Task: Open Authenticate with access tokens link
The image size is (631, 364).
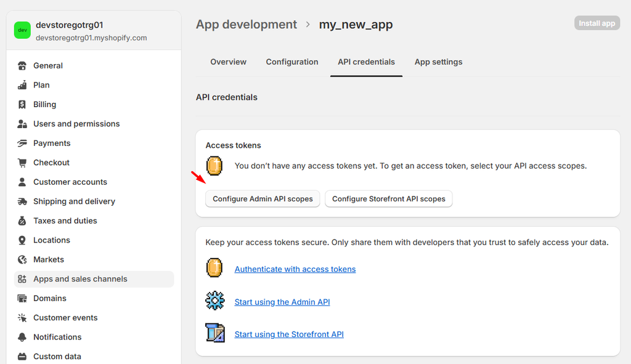Action: tap(295, 269)
